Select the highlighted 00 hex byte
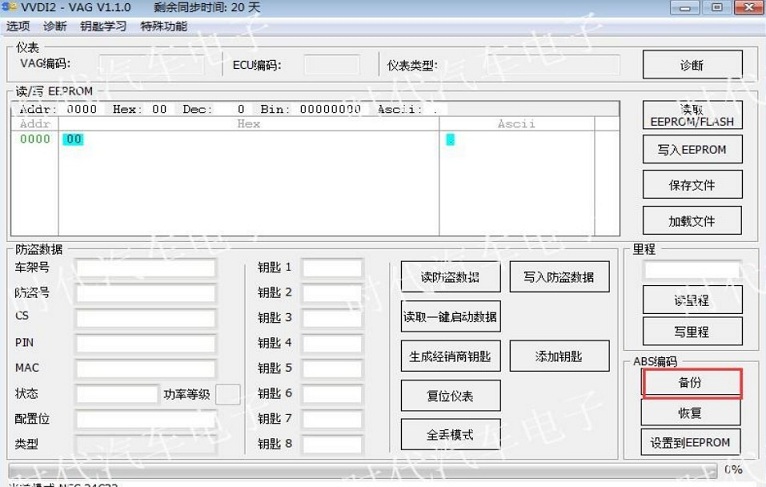The image size is (766, 487). coord(73,140)
